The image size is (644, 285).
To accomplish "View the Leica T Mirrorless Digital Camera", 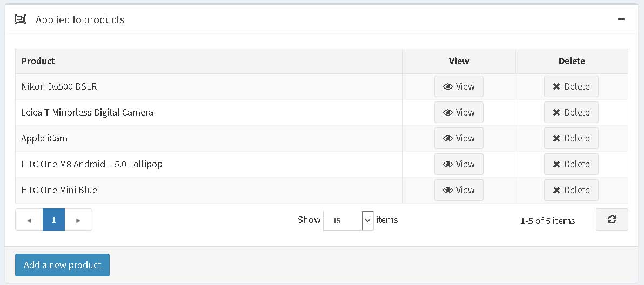I will (x=459, y=112).
